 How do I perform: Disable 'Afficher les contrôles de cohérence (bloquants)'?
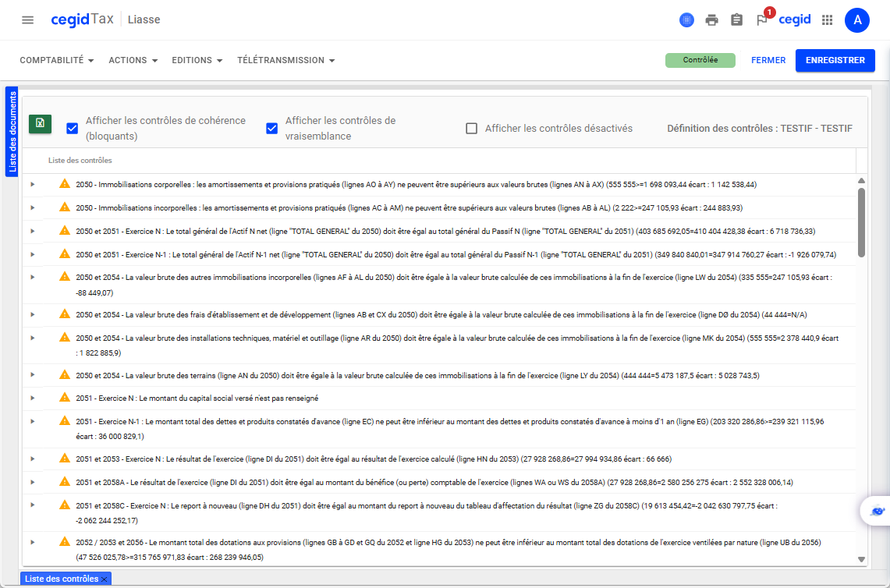click(72, 127)
